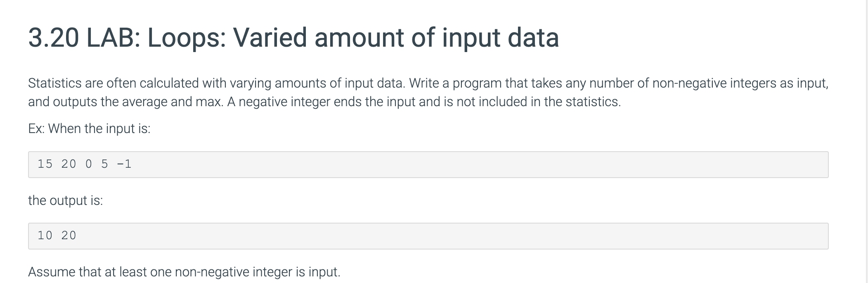
Task: Click the "3.20 LAB" section number in heading
Action: [81, 38]
